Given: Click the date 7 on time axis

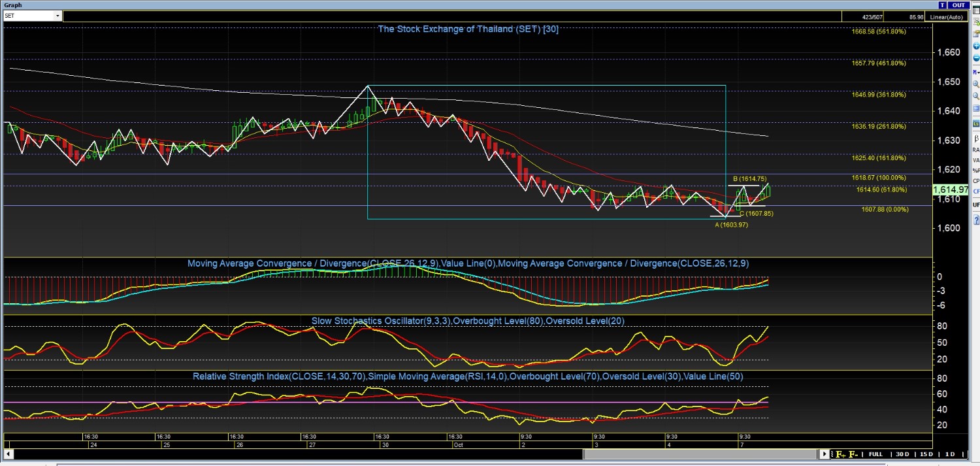Looking at the screenshot, I should (741, 444).
